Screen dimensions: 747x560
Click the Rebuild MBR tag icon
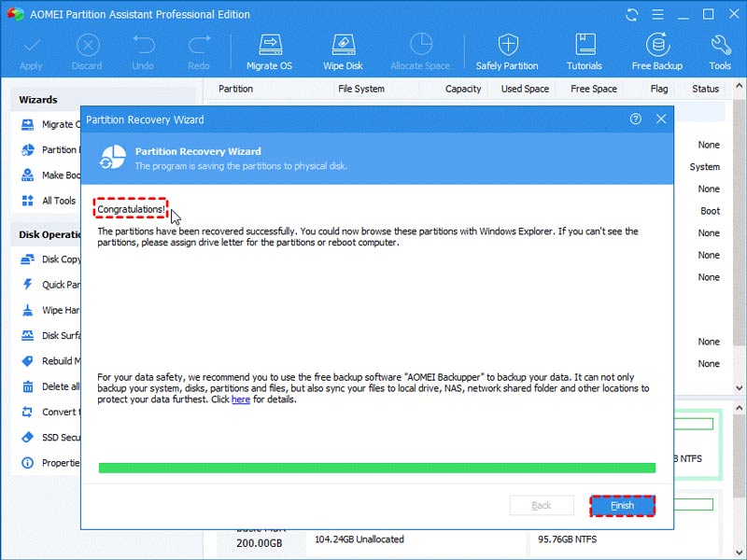[x=28, y=361]
